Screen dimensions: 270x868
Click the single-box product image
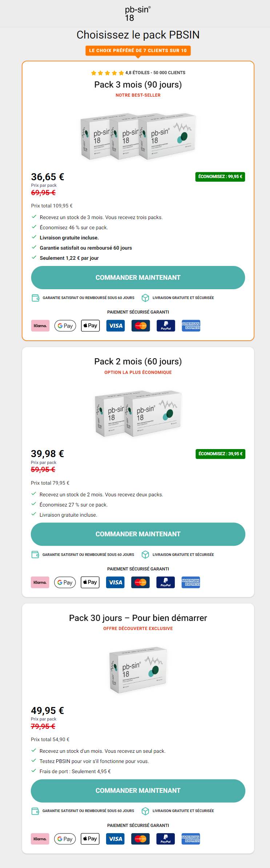pyautogui.click(x=138, y=670)
